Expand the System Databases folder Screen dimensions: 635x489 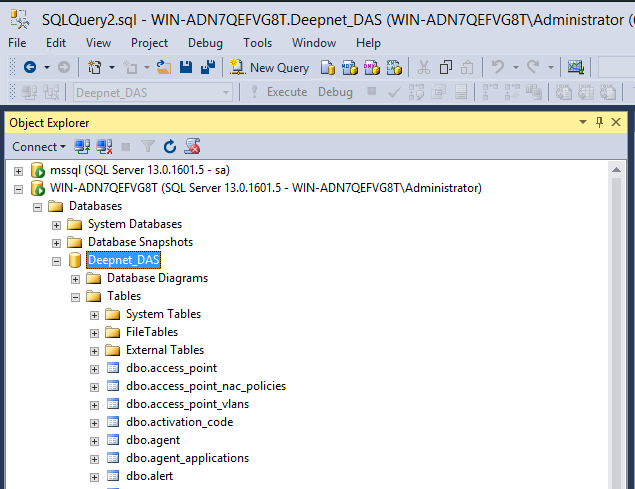[x=57, y=224]
